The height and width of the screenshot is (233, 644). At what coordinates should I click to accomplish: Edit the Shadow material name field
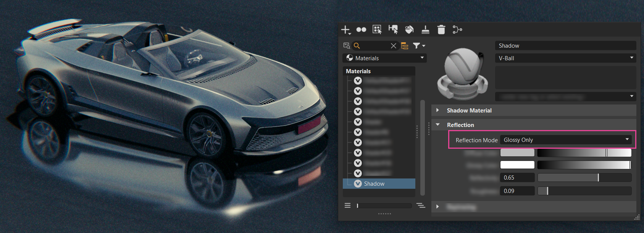click(565, 46)
